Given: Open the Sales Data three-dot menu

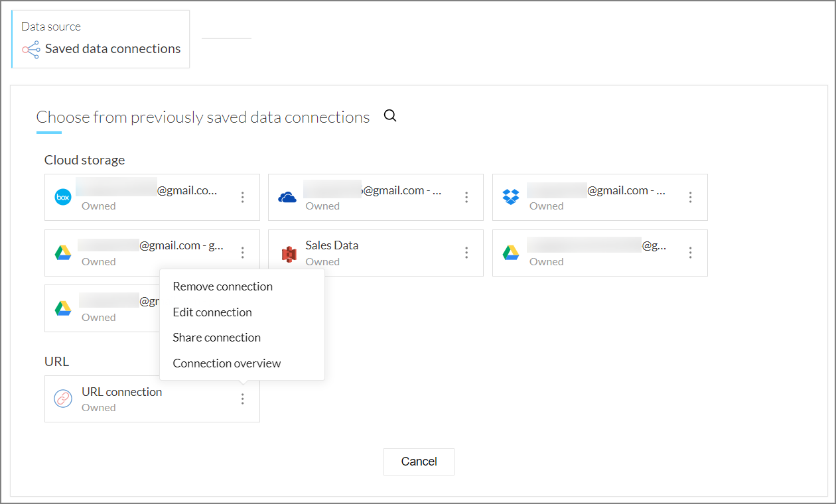Looking at the screenshot, I should [466, 253].
